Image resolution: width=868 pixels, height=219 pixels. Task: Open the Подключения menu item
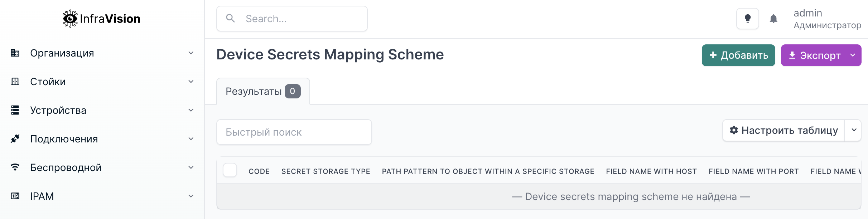pyautogui.click(x=64, y=139)
